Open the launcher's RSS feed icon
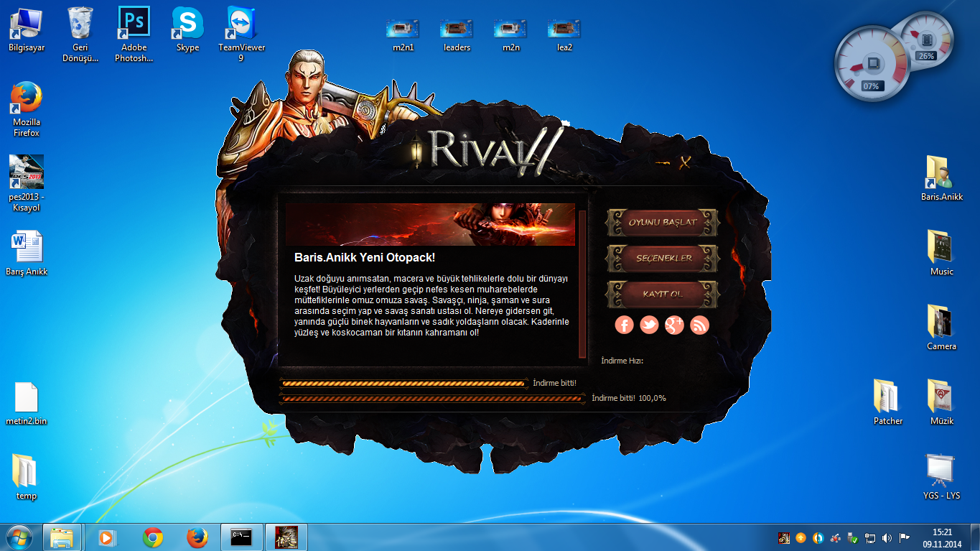The image size is (980, 551). [699, 325]
